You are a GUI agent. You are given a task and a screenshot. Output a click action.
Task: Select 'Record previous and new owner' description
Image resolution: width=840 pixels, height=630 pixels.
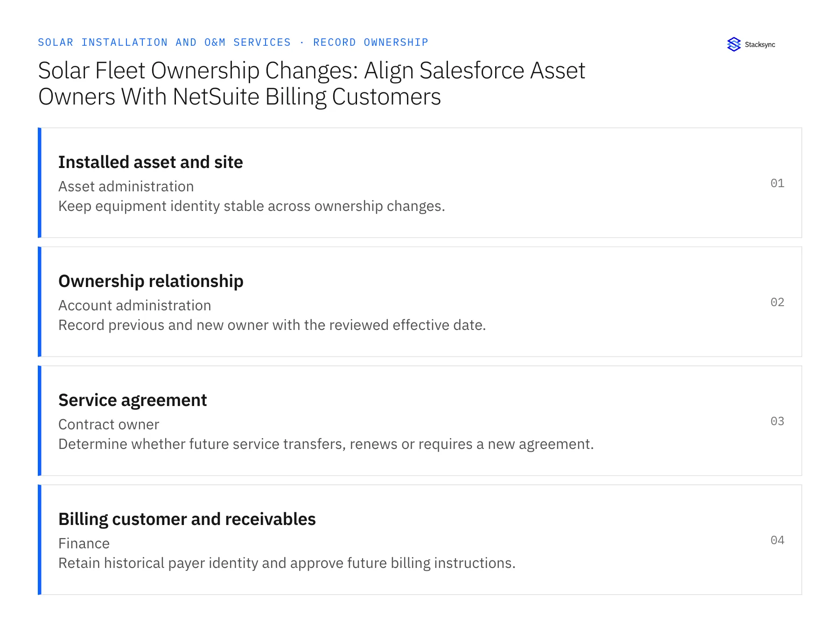272,325
